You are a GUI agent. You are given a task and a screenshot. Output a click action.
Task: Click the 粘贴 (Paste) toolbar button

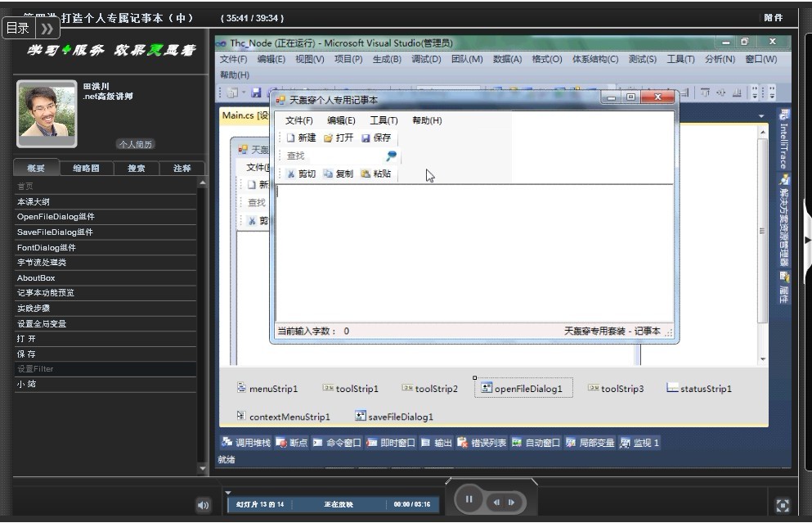(x=376, y=174)
